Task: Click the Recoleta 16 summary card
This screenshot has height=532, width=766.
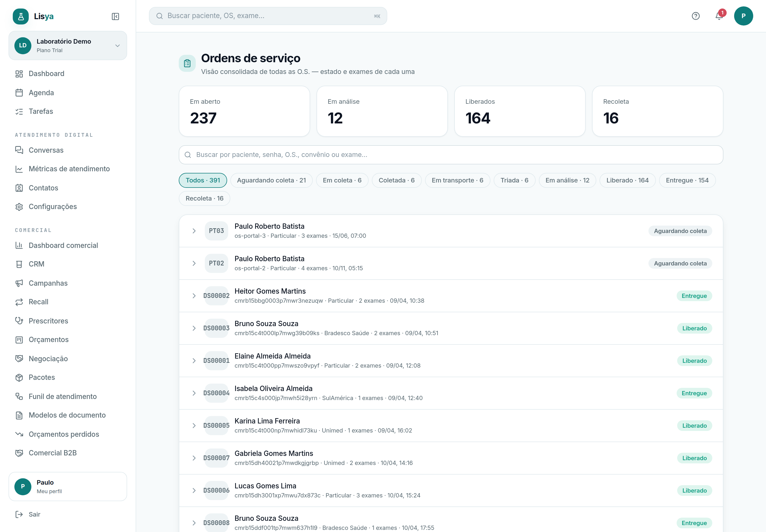Action: (657, 111)
